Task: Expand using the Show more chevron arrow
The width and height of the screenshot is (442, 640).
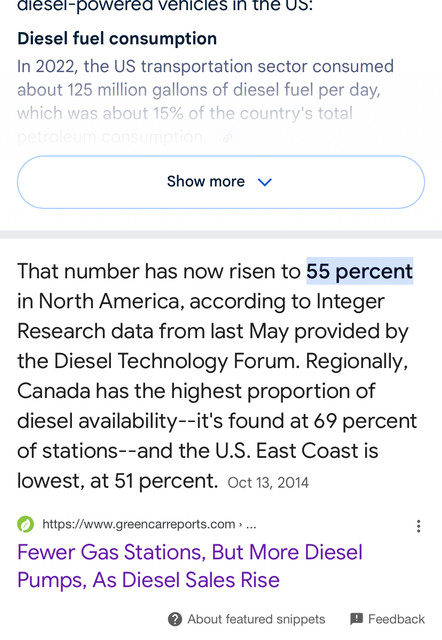Action: (265, 182)
